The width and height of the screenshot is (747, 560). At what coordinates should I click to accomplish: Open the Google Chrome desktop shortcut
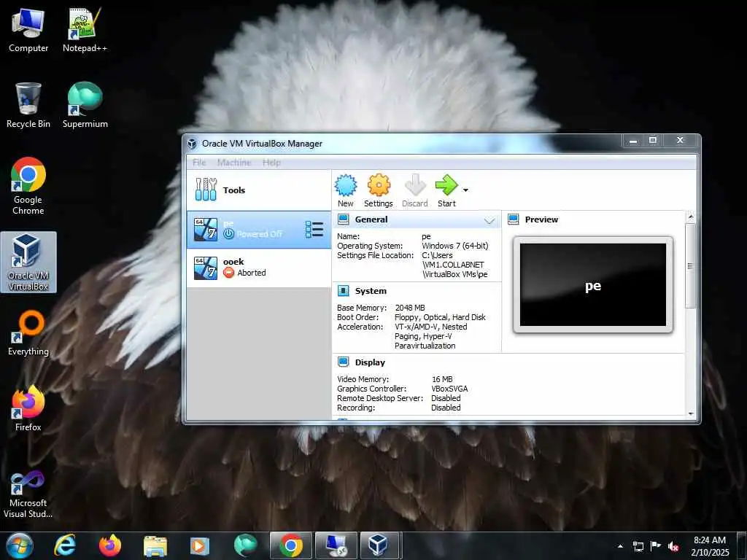28,186
